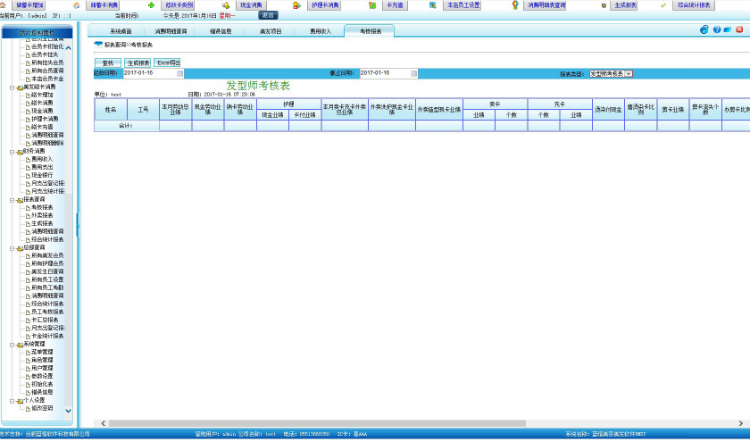Click the blue window icon beside help

[x=728, y=30]
